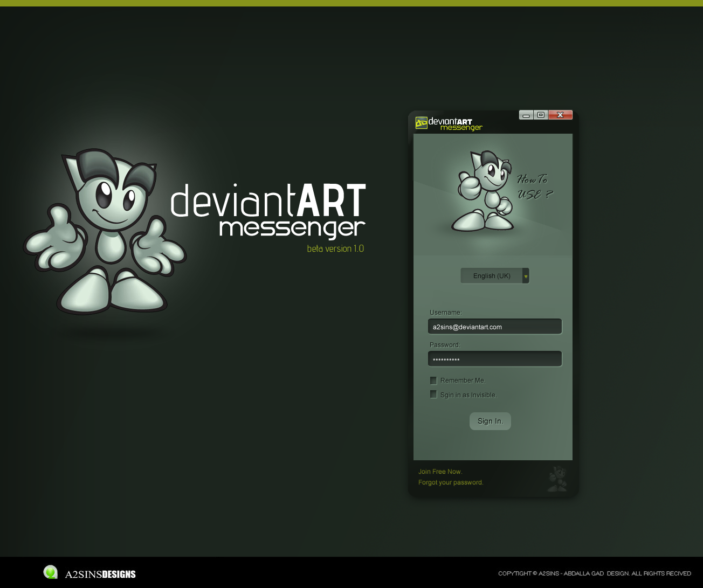Open the English (UK) language dropdown

tap(495, 275)
